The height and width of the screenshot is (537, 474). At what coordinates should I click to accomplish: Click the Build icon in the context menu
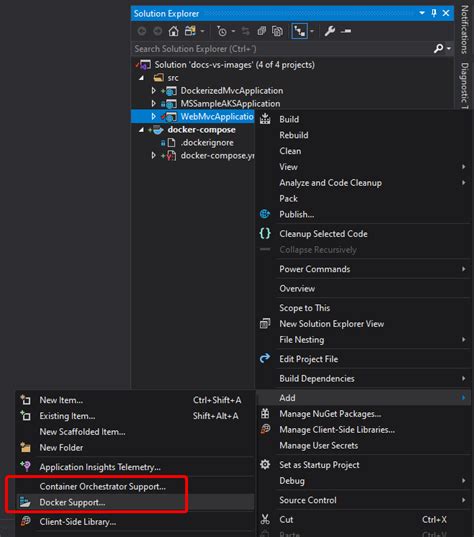point(265,119)
